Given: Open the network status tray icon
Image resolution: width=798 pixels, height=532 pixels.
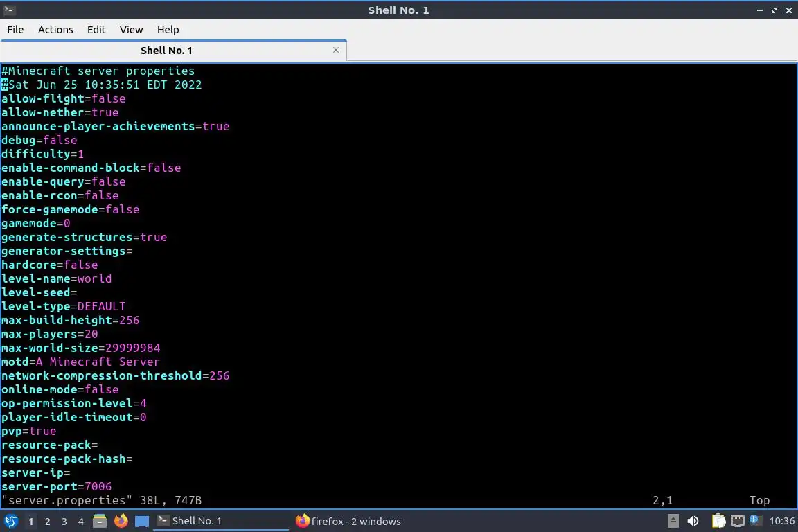Looking at the screenshot, I should pos(738,521).
